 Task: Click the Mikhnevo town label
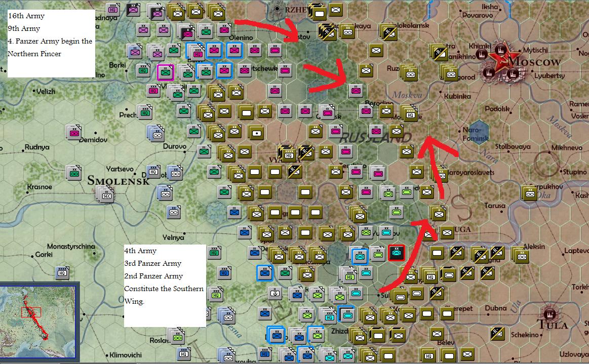coord(567,148)
